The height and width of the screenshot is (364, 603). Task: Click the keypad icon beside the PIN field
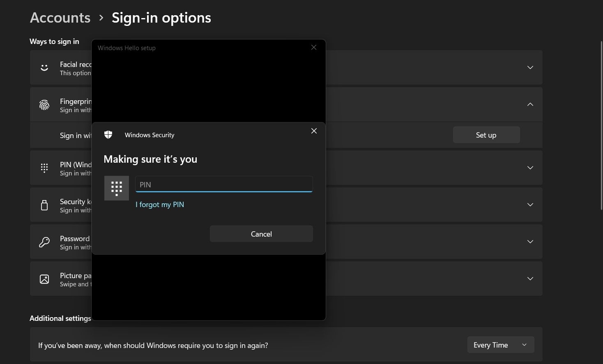click(x=117, y=188)
